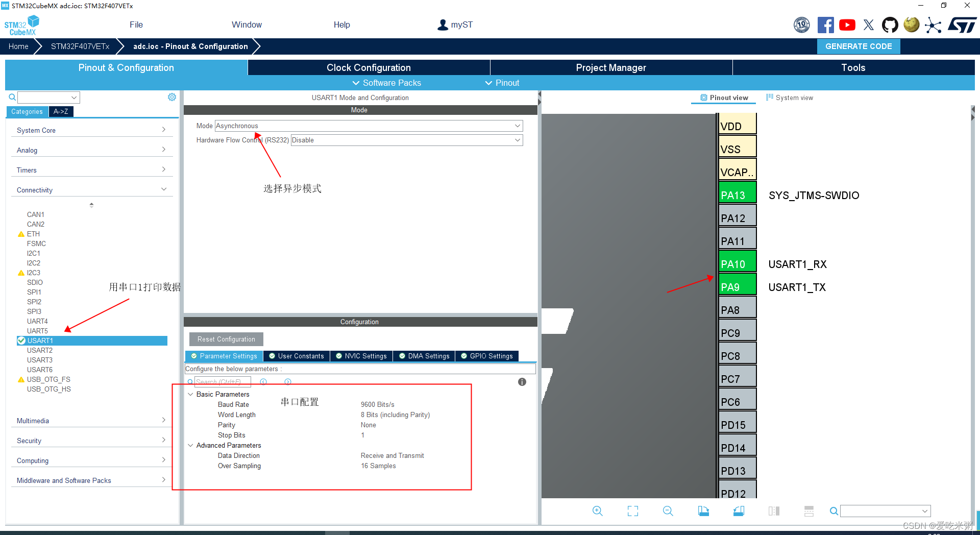
Task: Fit pinout view to screen
Action: pos(633,511)
